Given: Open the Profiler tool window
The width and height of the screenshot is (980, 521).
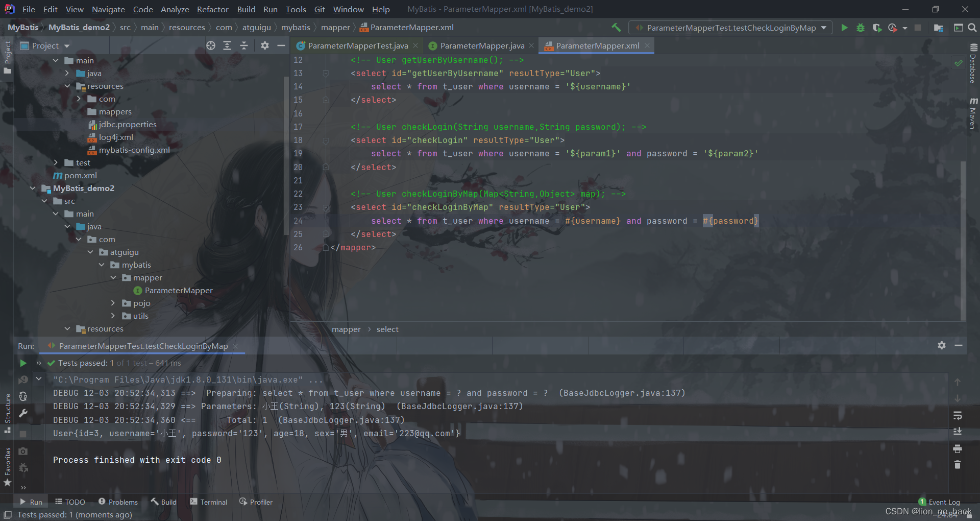Looking at the screenshot, I should point(256,502).
